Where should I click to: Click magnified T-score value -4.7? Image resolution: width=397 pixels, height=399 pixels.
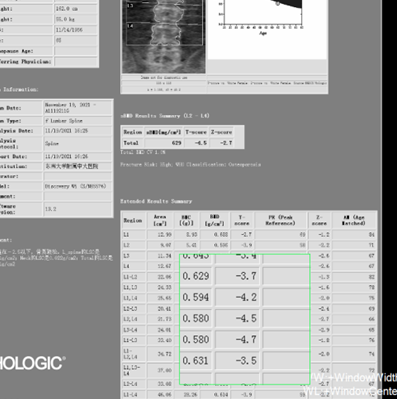pyautogui.click(x=246, y=340)
